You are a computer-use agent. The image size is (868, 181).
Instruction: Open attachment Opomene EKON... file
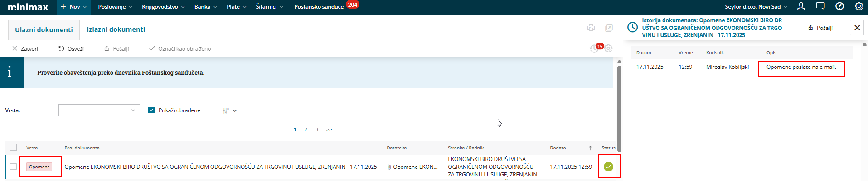412,167
